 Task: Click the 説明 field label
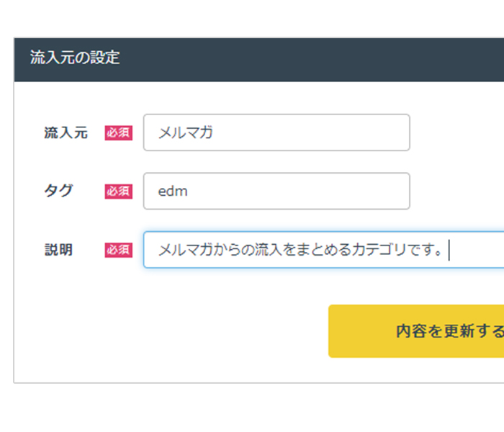[58, 250]
